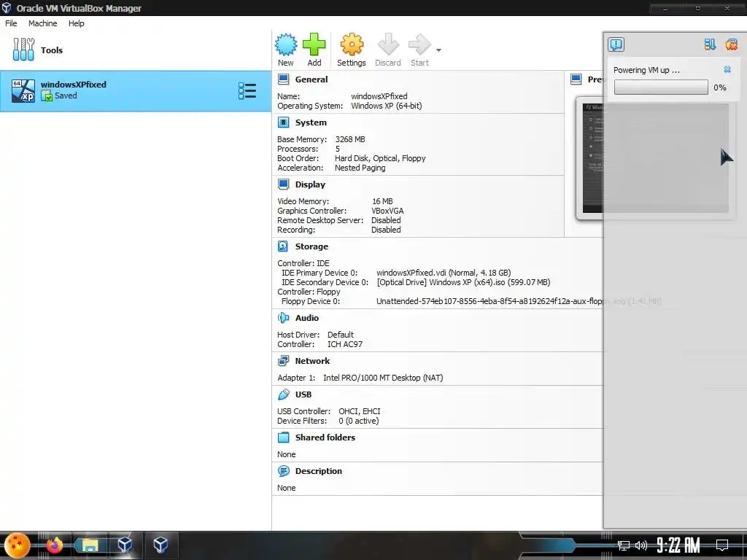Viewport: 747px width, 560px height.
Task: Open the General settings link
Action: pyautogui.click(x=311, y=79)
